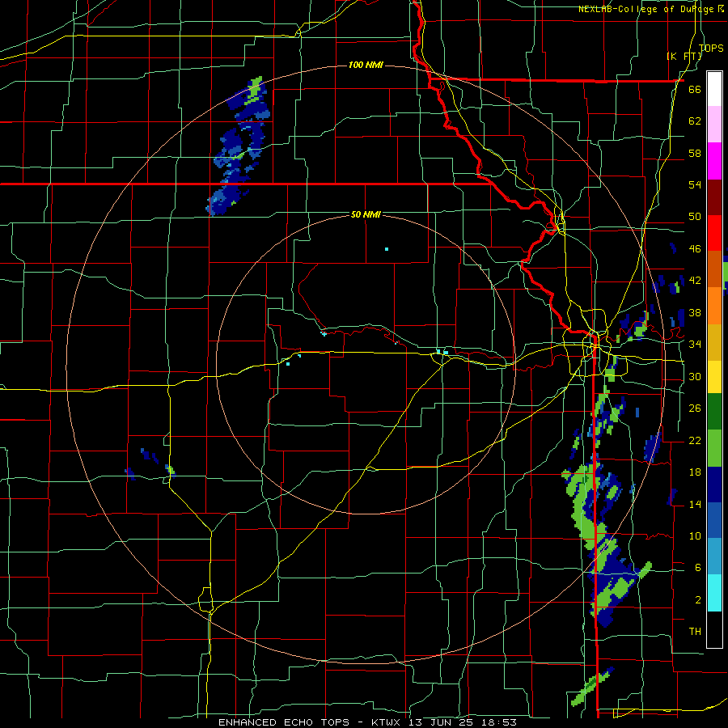
Task: Pick the bright red legend swatch
Action: pos(714,233)
